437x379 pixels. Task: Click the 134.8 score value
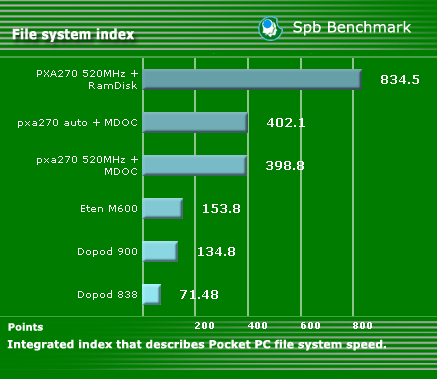point(216,252)
